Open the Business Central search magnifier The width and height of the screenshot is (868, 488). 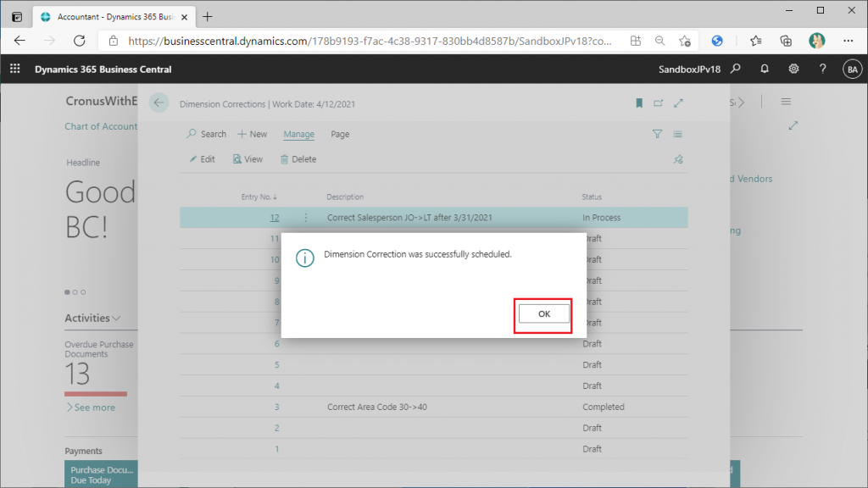735,69
